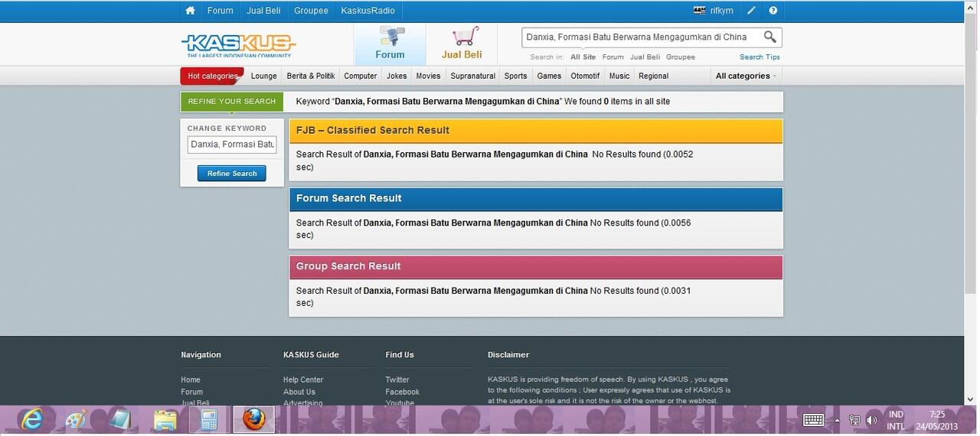Open the help question mark icon
The width and height of the screenshot is (980, 436).
tap(773, 11)
